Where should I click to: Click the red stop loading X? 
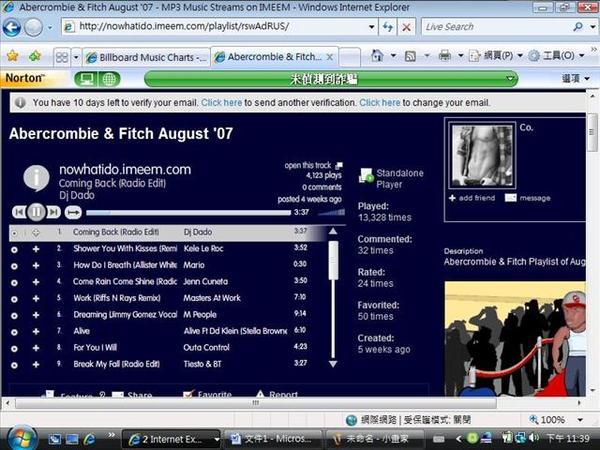406,27
